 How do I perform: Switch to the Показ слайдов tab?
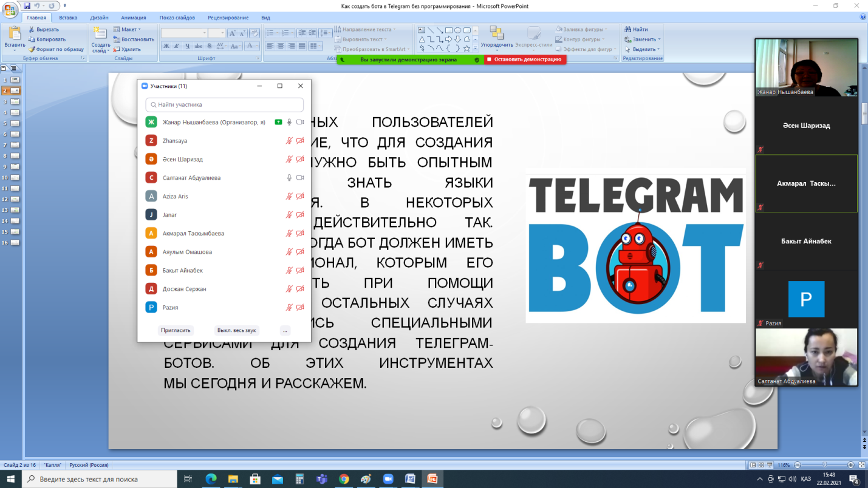point(177,18)
